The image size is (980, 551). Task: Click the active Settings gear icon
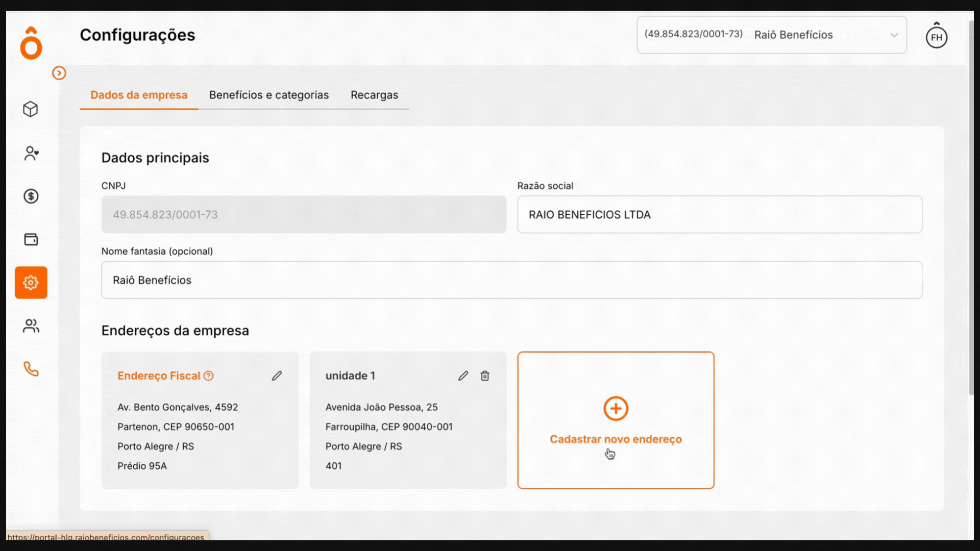click(31, 282)
